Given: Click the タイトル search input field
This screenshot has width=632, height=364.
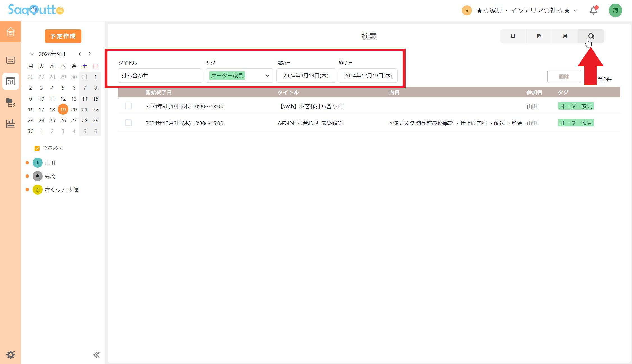Looking at the screenshot, I should (160, 75).
